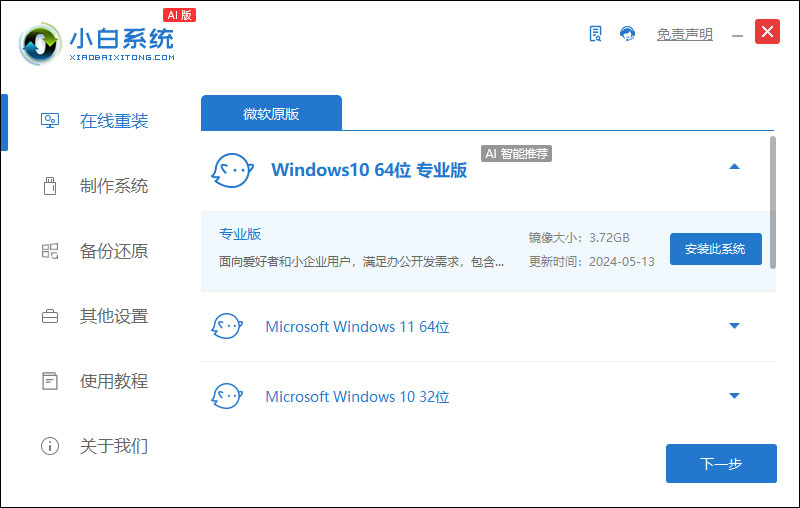This screenshot has width=800, height=508.
Task: Select the Windows10 64位 专业版 heading
Action: pos(369,170)
